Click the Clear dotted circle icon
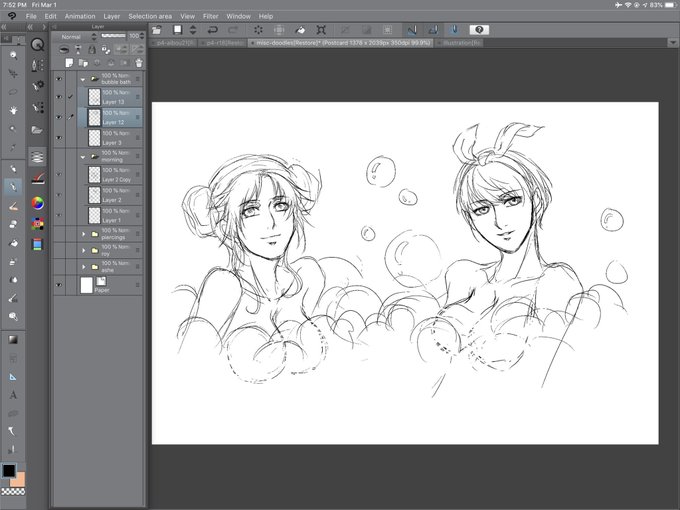Viewport: 680px width, 510px height. (258, 30)
